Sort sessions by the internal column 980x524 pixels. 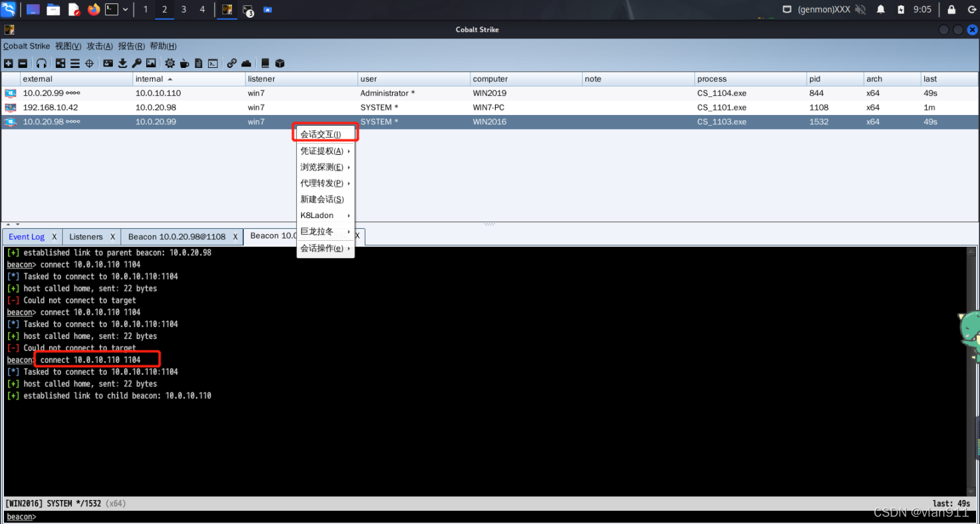tap(189, 78)
